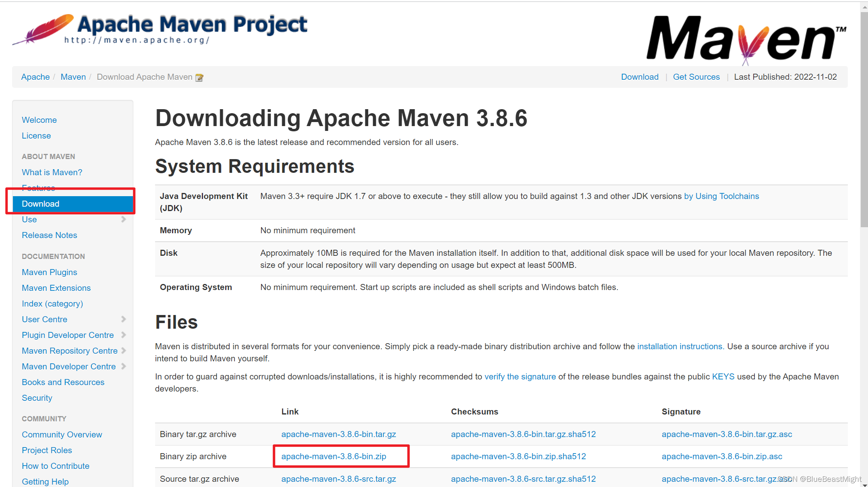868x487 pixels.
Task: Open the installation instructions link
Action: pos(680,346)
